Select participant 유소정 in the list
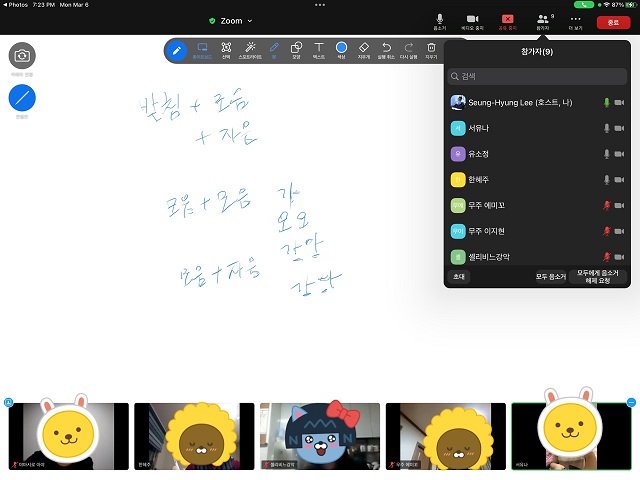 click(537, 154)
